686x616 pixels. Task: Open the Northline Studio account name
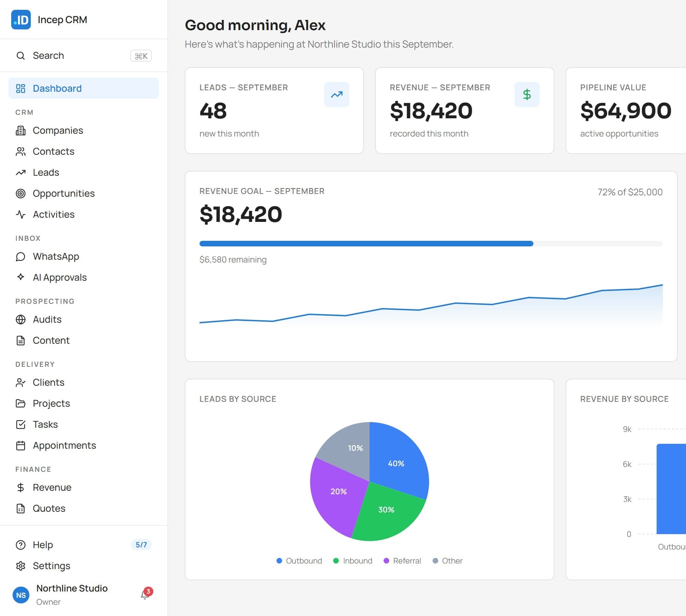pyautogui.click(x=72, y=588)
